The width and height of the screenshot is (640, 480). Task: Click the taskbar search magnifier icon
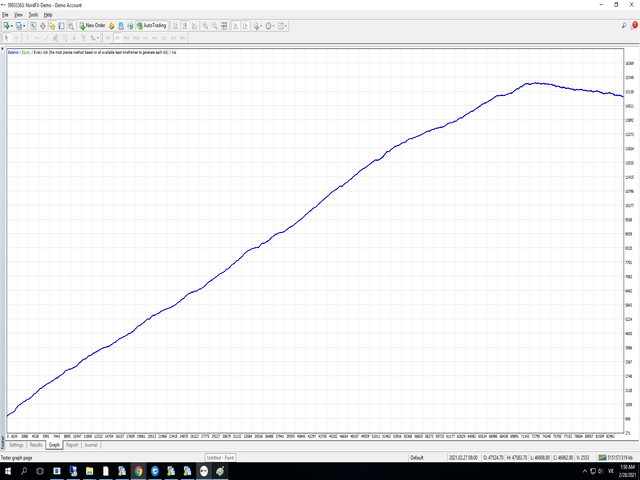click(x=24, y=470)
